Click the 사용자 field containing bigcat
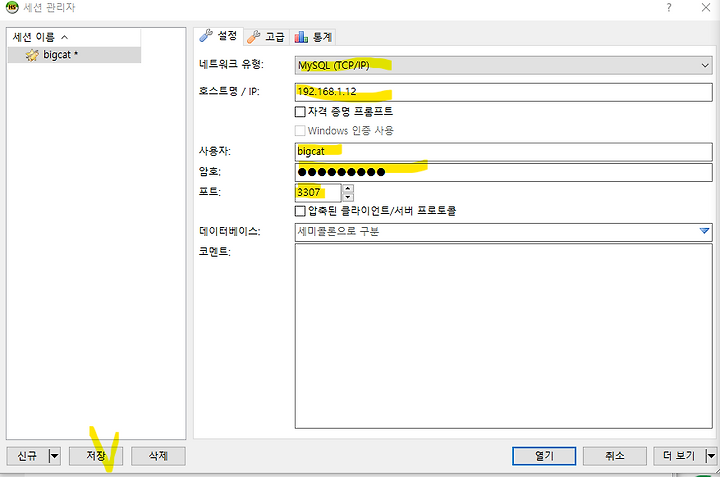 tap(503, 152)
